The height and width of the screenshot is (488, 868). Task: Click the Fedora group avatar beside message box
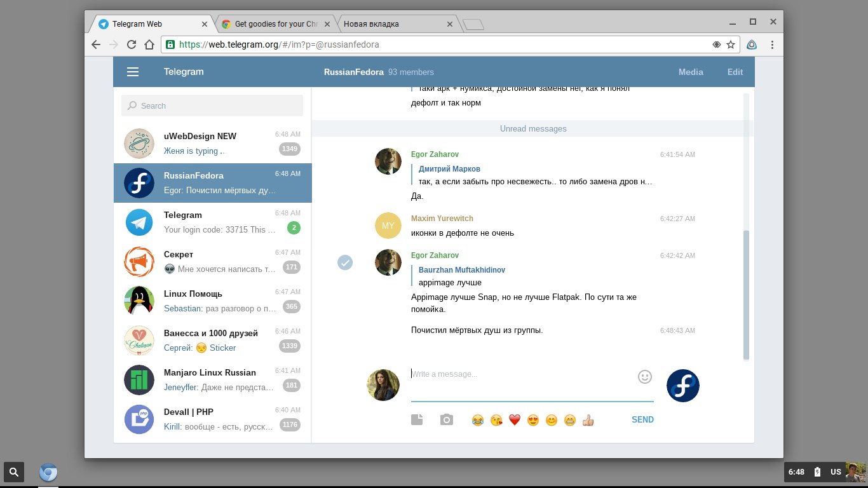[683, 386]
